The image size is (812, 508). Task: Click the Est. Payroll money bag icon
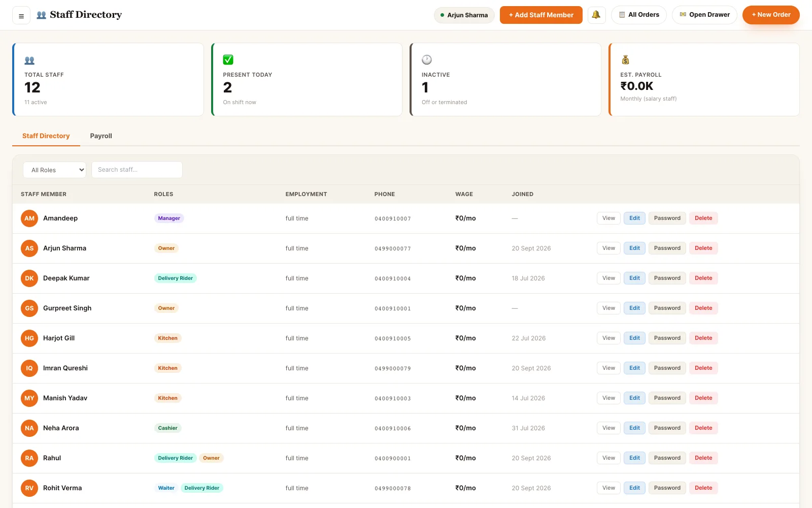625,60
